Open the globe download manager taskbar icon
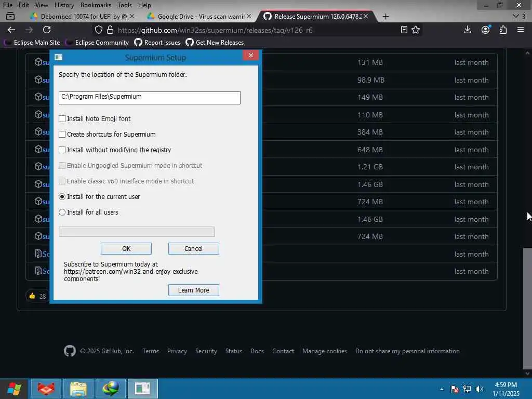The height and width of the screenshot is (399, 532). click(x=111, y=389)
